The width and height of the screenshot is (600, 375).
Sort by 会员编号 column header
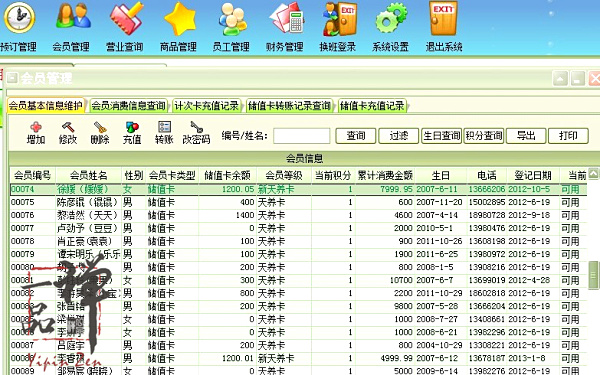coord(33,176)
